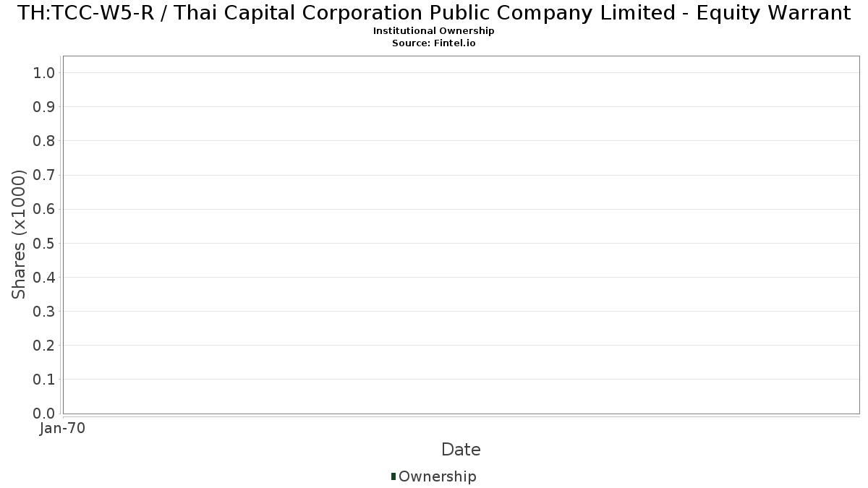The height and width of the screenshot is (488, 868).
Task: Click the dark green Ownership legend swatch
Action: (393, 476)
